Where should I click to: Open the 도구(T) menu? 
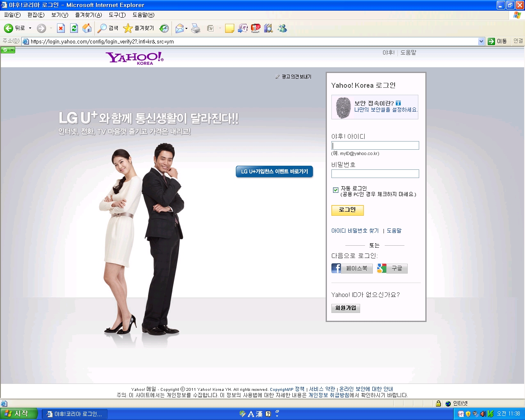pyautogui.click(x=117, y=15)
